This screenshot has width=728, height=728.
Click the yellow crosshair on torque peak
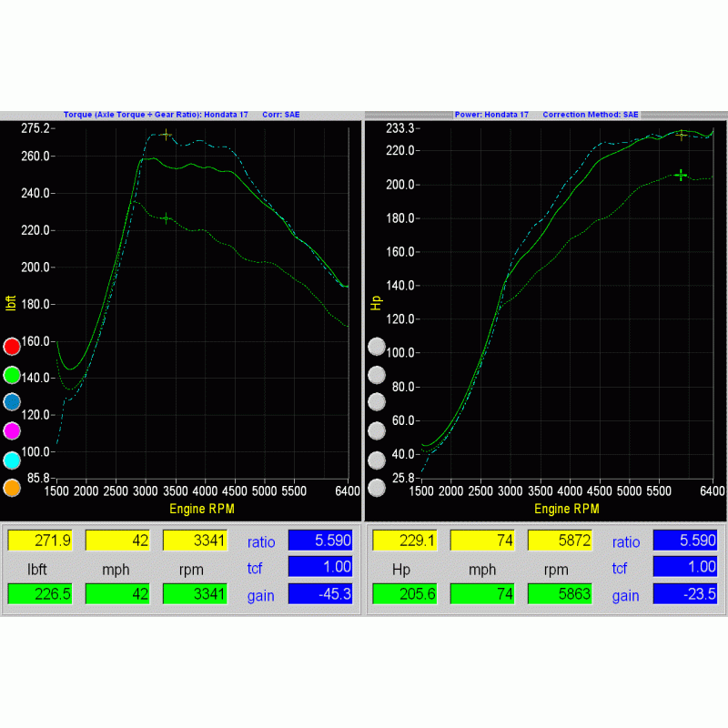coord(166,135)
